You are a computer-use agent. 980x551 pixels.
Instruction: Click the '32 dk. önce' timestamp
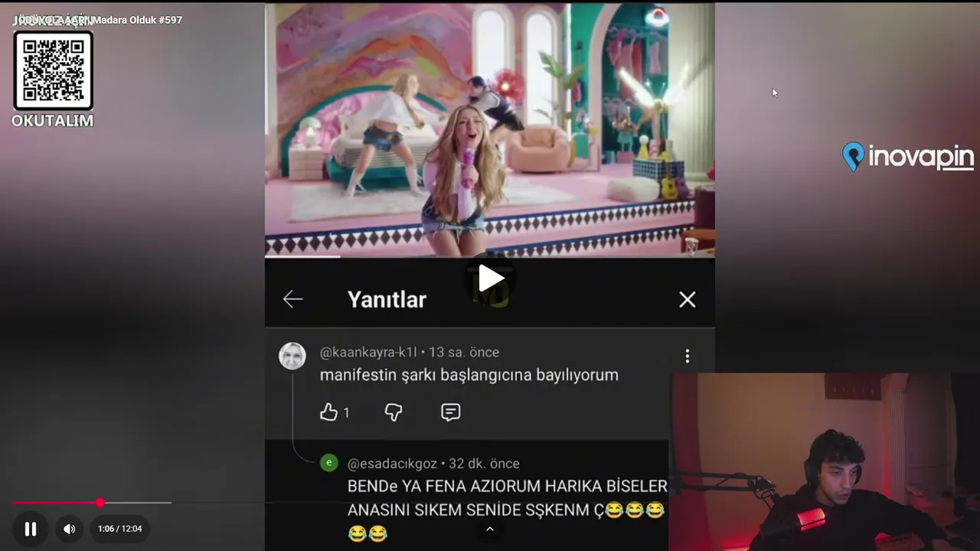[484, 464]
